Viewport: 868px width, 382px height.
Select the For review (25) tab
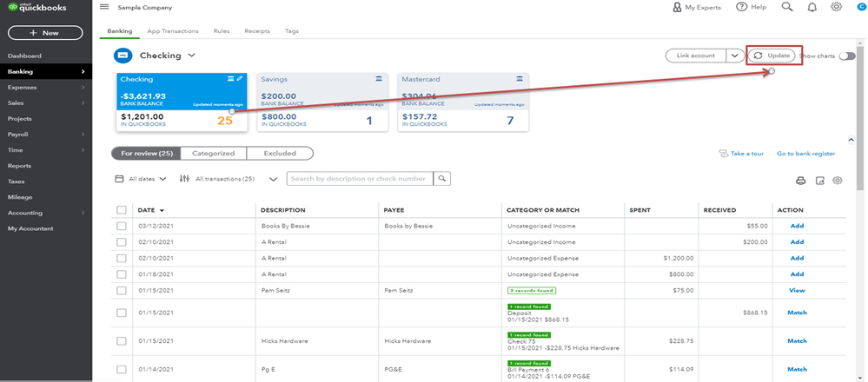[x=147, y=153]
